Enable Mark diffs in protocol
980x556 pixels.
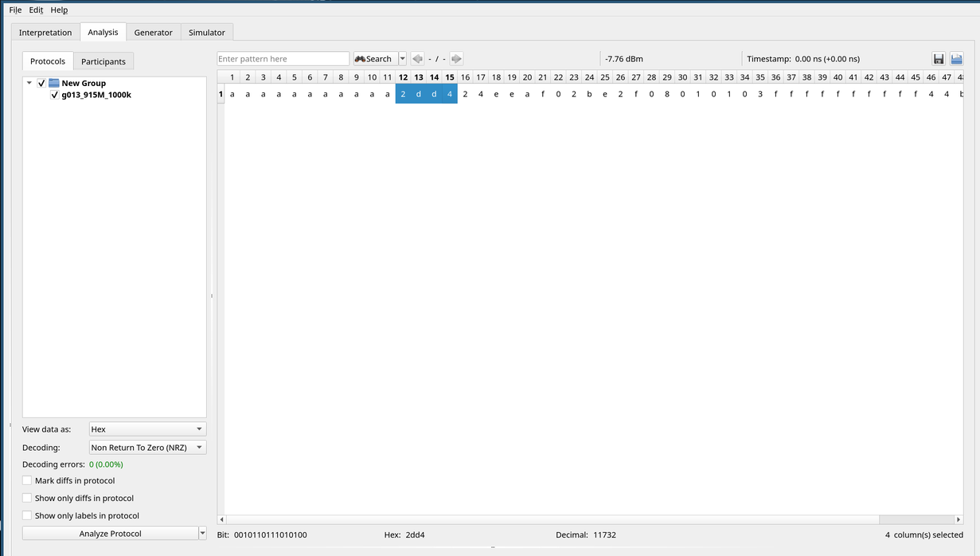27,480
